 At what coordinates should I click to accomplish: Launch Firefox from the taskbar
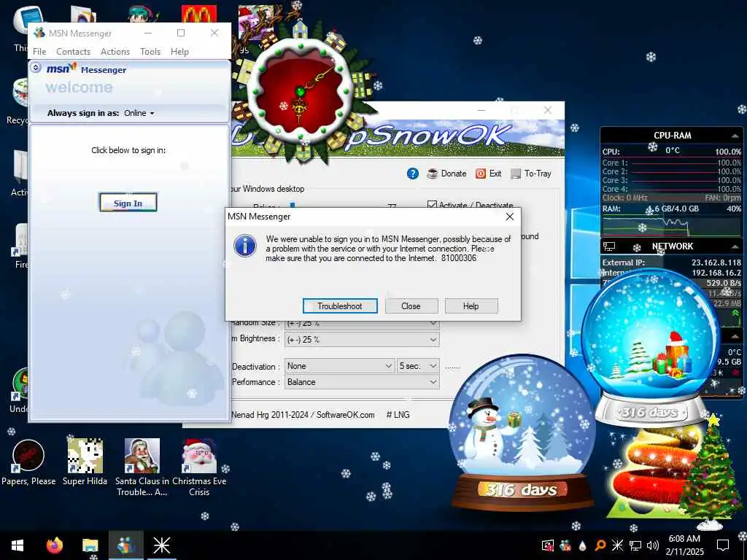coord(54,545)
